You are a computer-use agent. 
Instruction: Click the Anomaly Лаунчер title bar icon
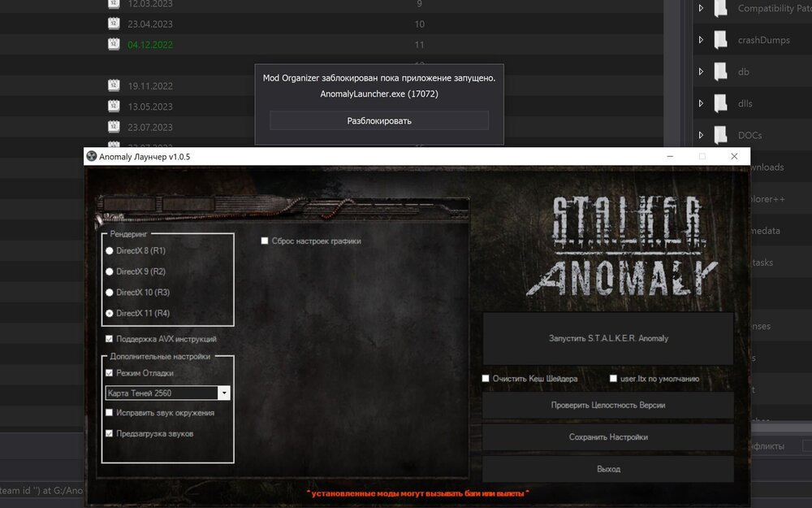(x=93, y=156)
